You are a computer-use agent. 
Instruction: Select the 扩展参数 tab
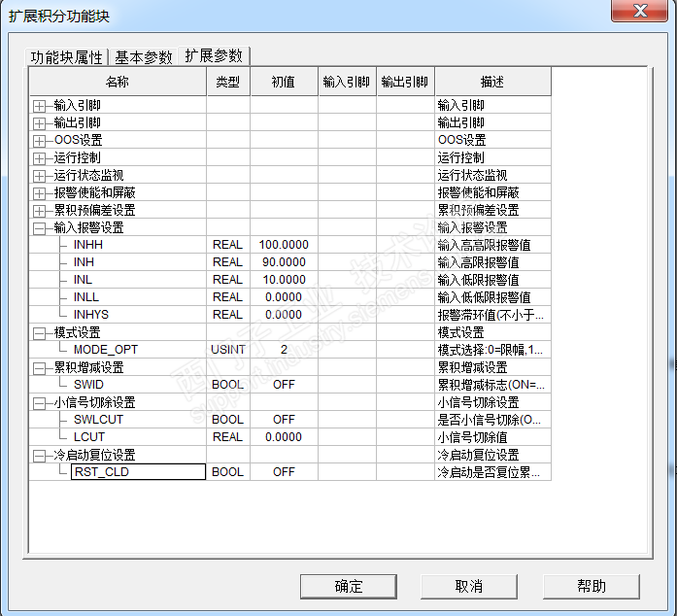tap(214, 55)
